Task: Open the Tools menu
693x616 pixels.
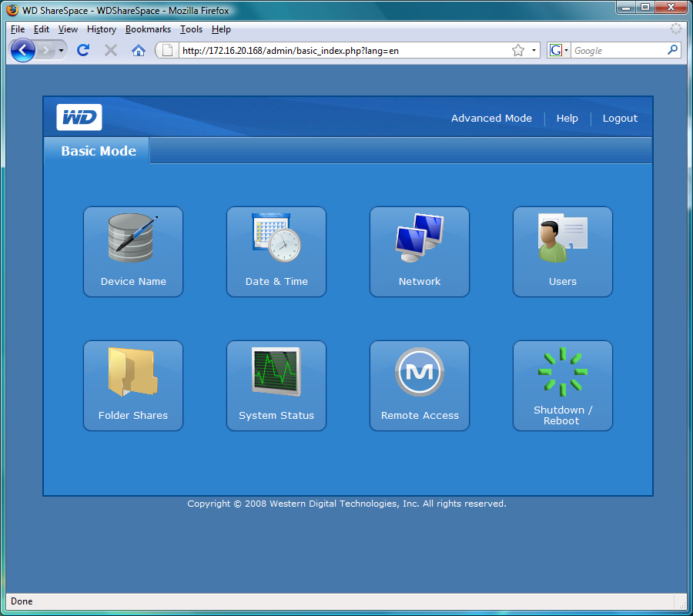Action: pos(191,29)
